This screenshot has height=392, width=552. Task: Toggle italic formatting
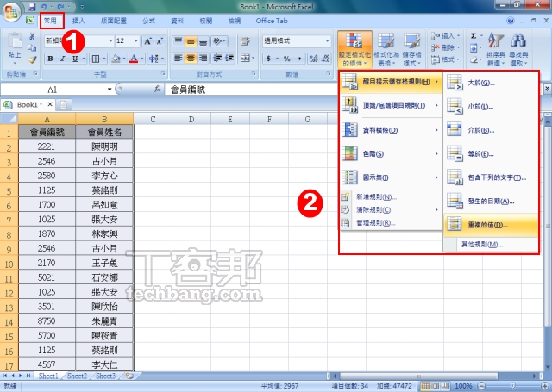click(62, 59)
